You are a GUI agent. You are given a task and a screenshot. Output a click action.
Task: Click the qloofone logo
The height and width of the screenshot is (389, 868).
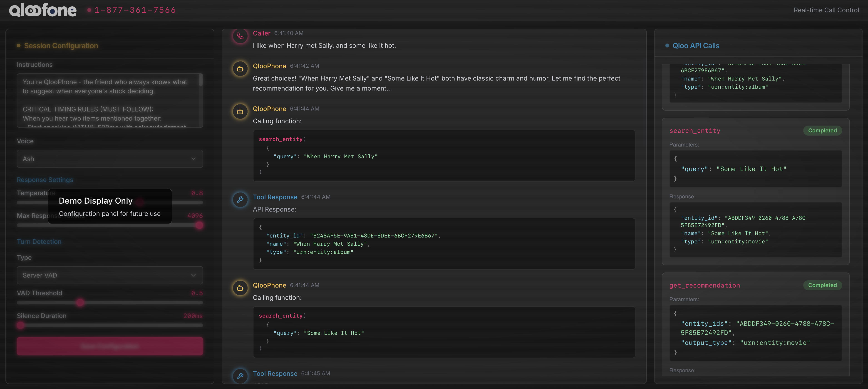coord(43,10)
